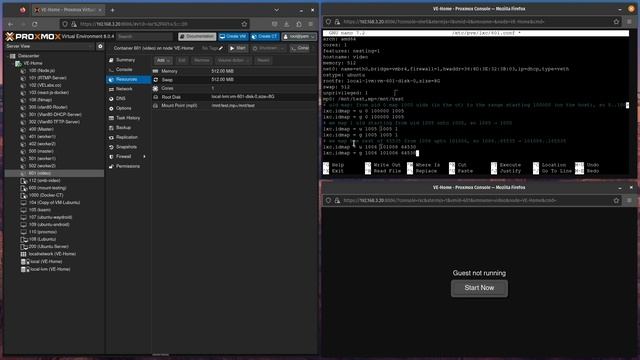Open the root@pam user dropdown
This screenshot has height=360, width=640.
299,36
